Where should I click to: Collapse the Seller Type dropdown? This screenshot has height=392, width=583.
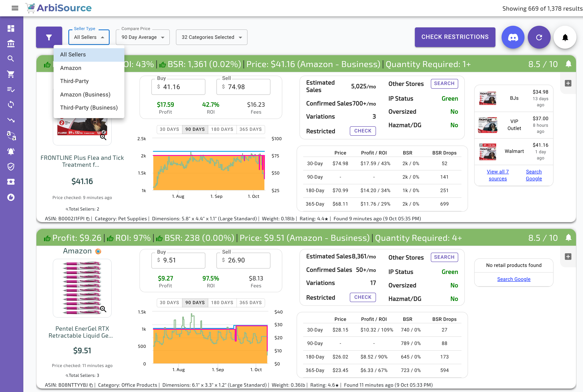coord(89,37)
